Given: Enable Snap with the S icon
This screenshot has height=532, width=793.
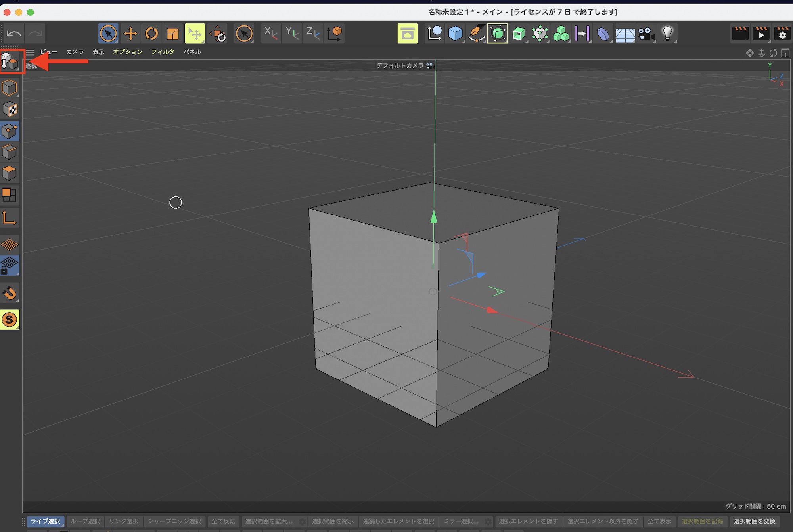Looking at the screenshot, I should pyautogui.click(x=10, y=319).
